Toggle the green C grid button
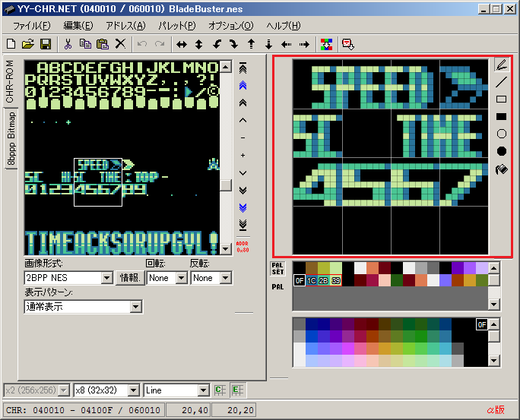This screenshot has width=520, height=420. (220, 390)
